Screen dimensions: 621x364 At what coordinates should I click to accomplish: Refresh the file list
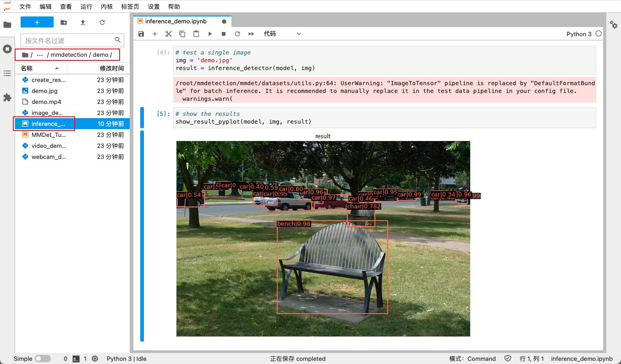point(102,22)
